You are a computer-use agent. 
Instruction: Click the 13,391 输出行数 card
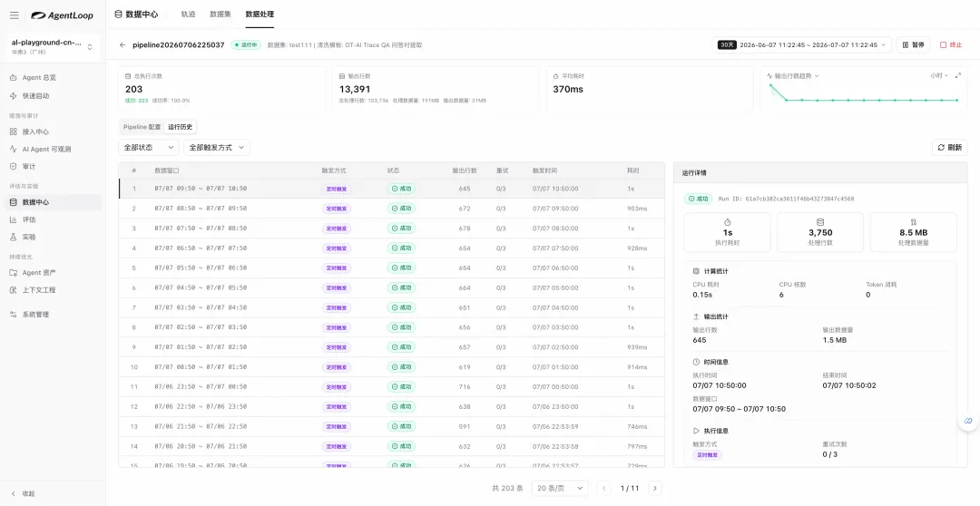(x=436, y=89)
